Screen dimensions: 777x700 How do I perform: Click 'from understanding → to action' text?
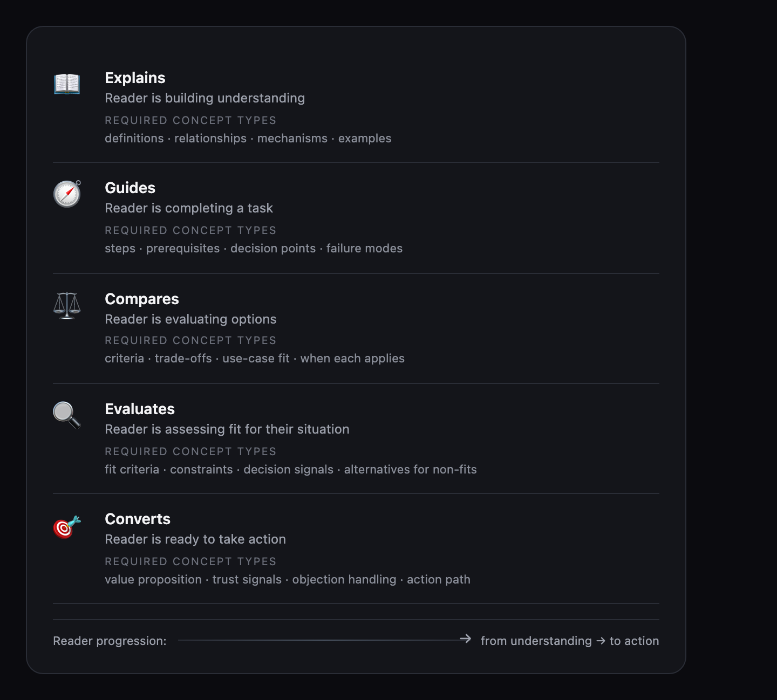click(570, 641)
